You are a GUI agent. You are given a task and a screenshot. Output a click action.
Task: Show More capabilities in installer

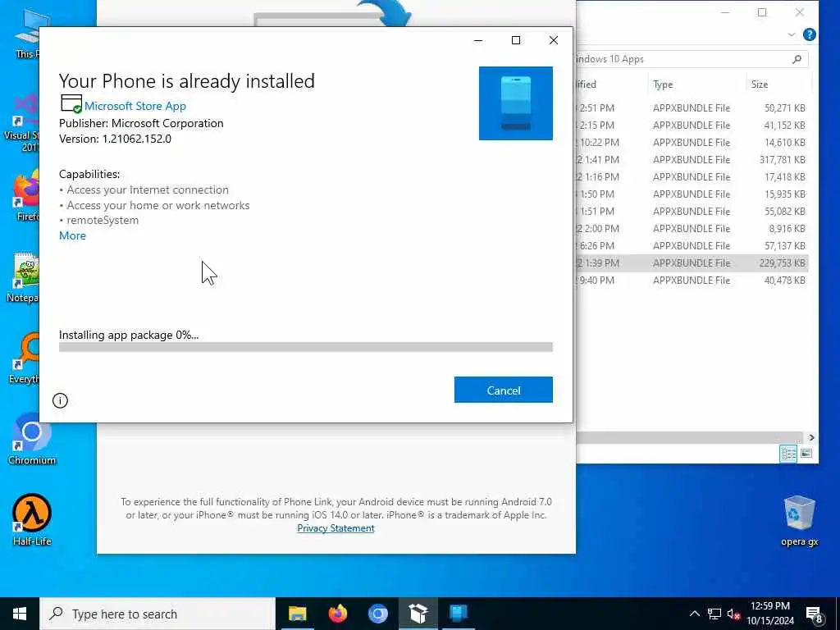point(72,235)
